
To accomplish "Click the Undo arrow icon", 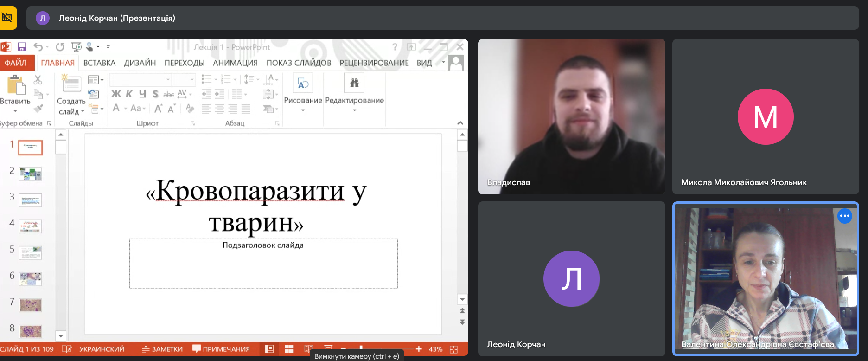I will [38, 47].
